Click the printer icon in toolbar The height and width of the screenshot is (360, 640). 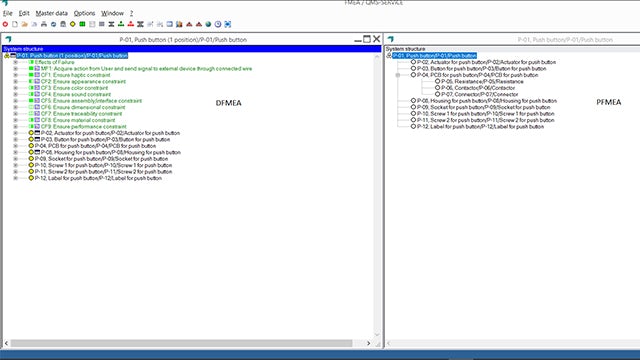pyautogui.click(x=44, y=24)
